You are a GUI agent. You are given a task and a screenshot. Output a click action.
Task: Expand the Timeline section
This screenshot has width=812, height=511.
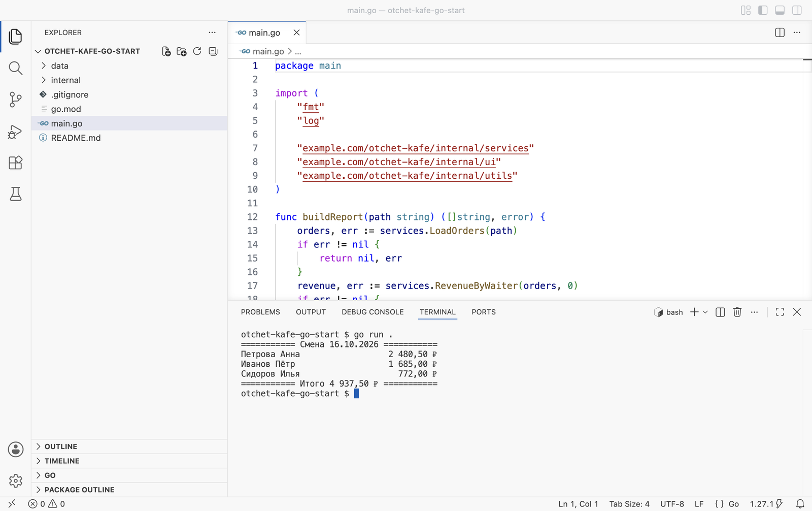[129, 461]
